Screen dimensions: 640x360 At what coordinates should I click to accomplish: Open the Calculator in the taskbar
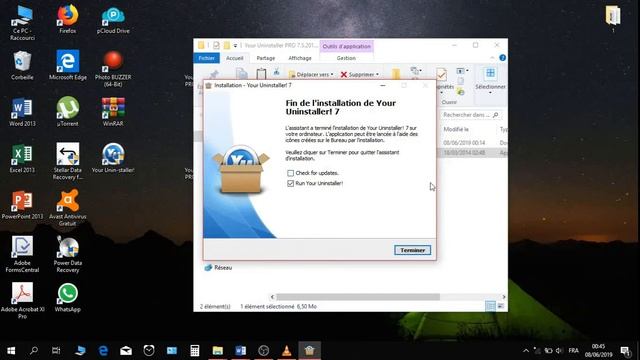tap(195, 351)
